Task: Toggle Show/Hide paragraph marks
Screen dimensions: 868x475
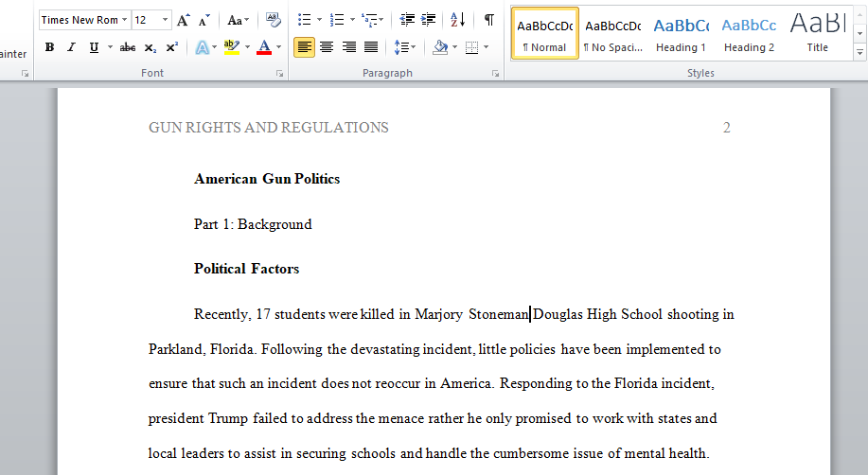Action: tap(488, 21)
